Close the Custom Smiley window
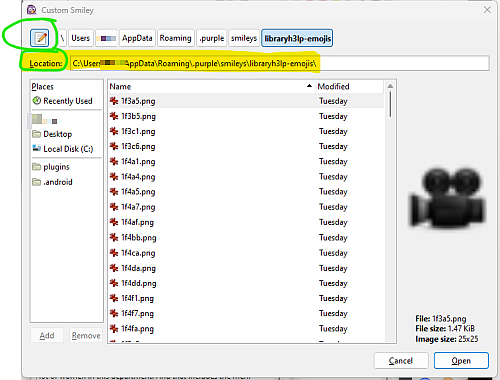The width and height of the screenshot is (500, 380). (x=487, y=10)
